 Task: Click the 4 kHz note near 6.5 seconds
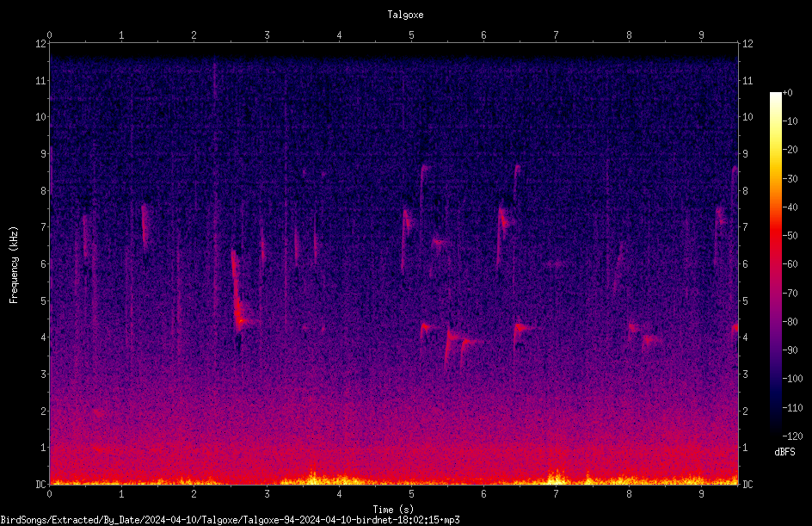pos(523,329)
